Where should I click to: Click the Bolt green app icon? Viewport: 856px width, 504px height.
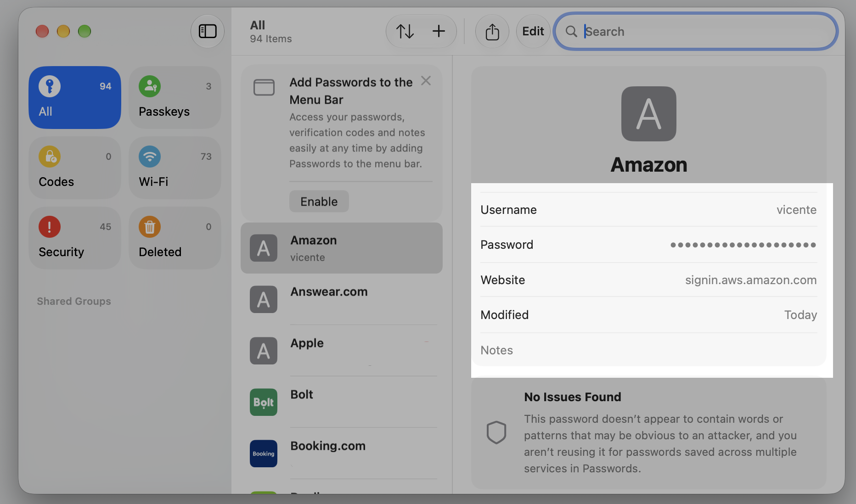[264, 402]
